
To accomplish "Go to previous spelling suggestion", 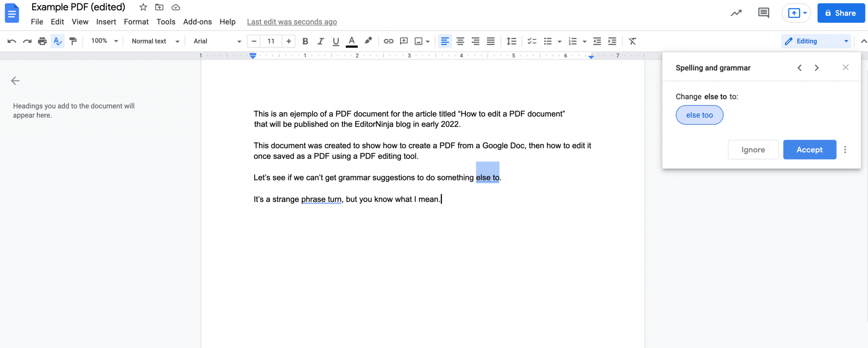I will tap(799, 68).
